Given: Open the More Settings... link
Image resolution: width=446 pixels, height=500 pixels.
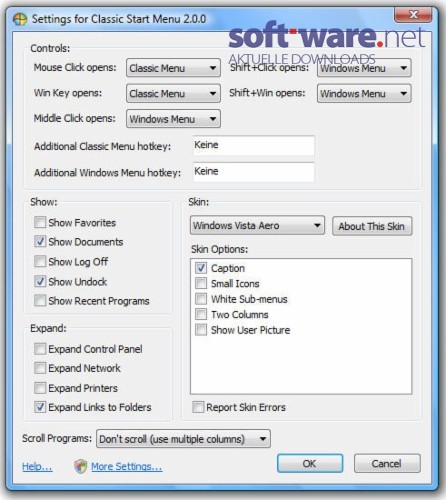Looking at the screenshot, I should [x=127, y=466].
